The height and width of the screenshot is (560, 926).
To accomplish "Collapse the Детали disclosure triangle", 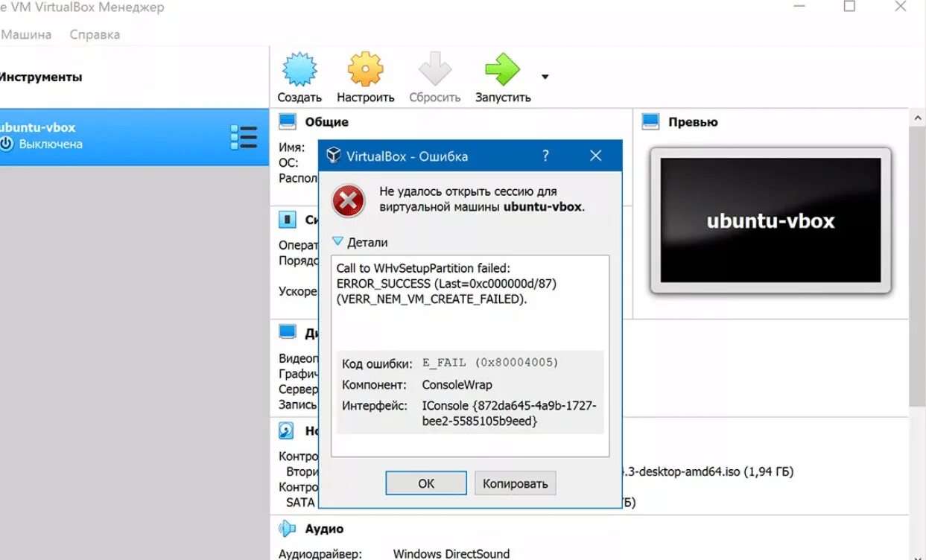I will pyautogui.click(x=338, y=242).
